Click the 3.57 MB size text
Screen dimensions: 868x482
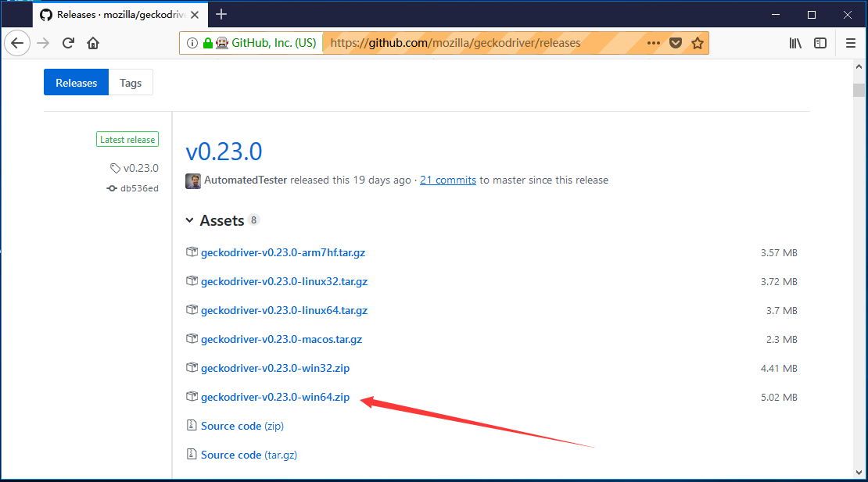coord(779,253)
